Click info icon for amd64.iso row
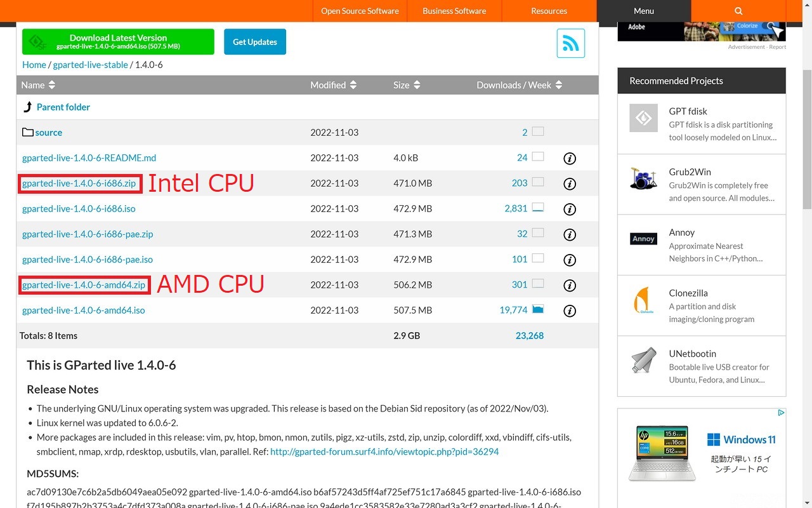This screenshot has width=812, height=508. pos(570,311)
